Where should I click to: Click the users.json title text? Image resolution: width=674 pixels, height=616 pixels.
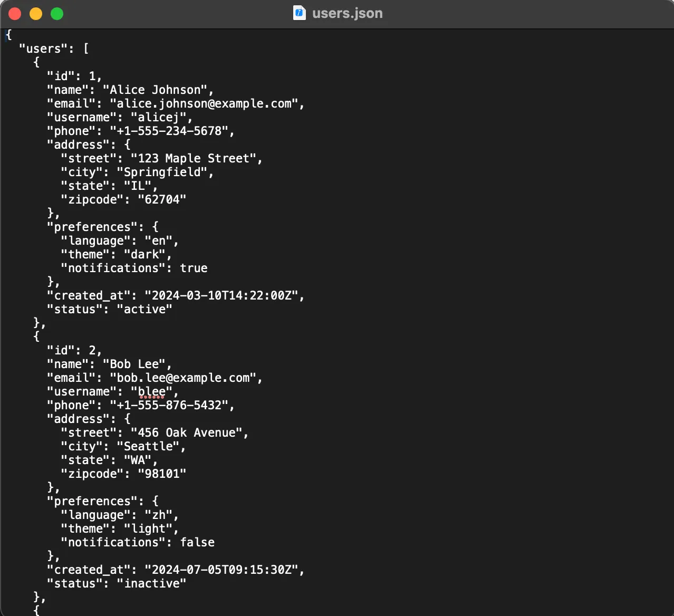tap(347, 13)
